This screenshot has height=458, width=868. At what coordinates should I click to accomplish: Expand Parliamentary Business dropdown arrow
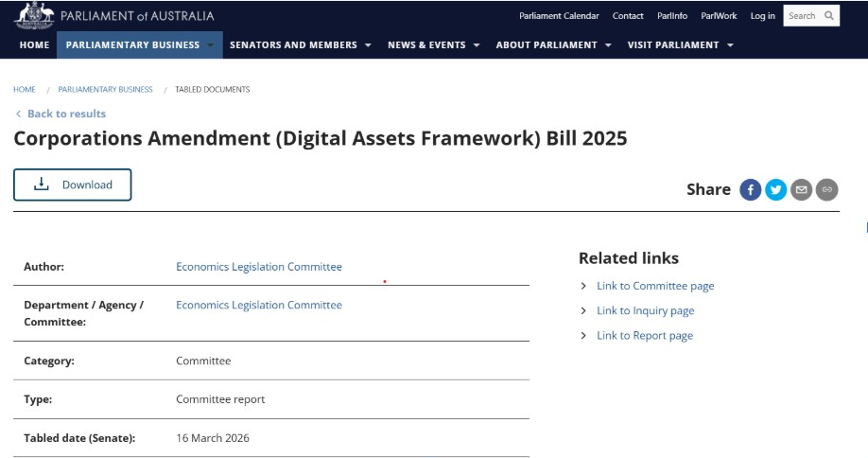(210, 44)
